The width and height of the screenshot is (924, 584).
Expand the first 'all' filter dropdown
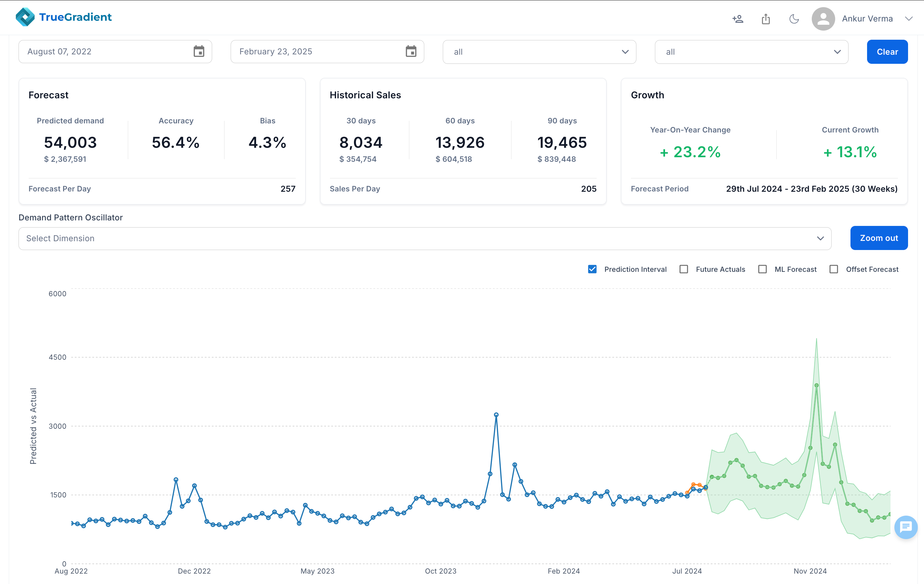click(x=539, y=52)
